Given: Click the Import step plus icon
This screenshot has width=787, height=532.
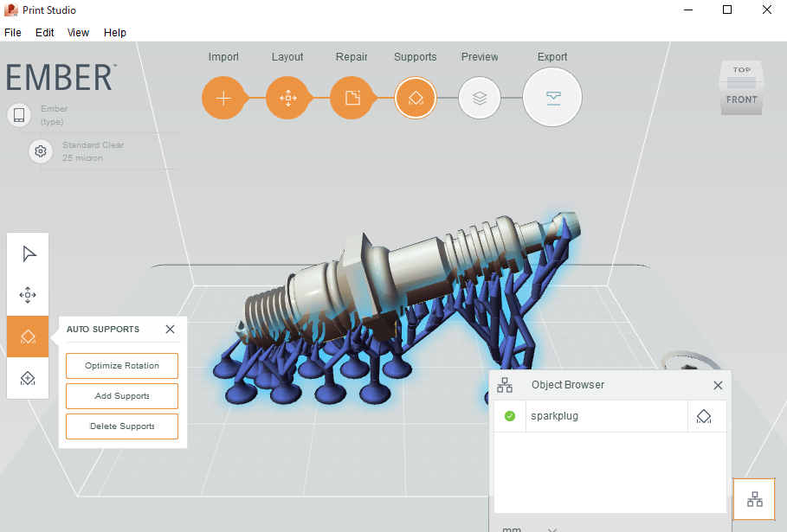Looking at the screenshot, I should pyautogui.click(x=223, y=98).
